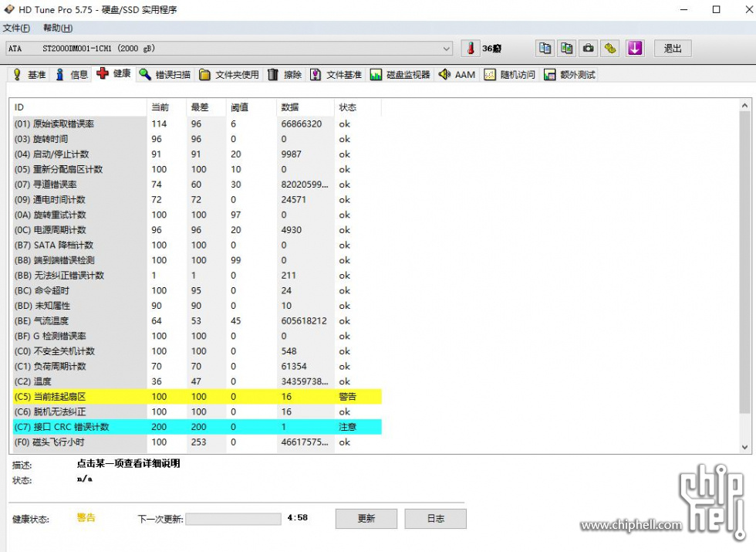Select the yellow (C5) 当前挂起扇区 row
This screenshot has height=552, width=756.
tap(196, 397)
